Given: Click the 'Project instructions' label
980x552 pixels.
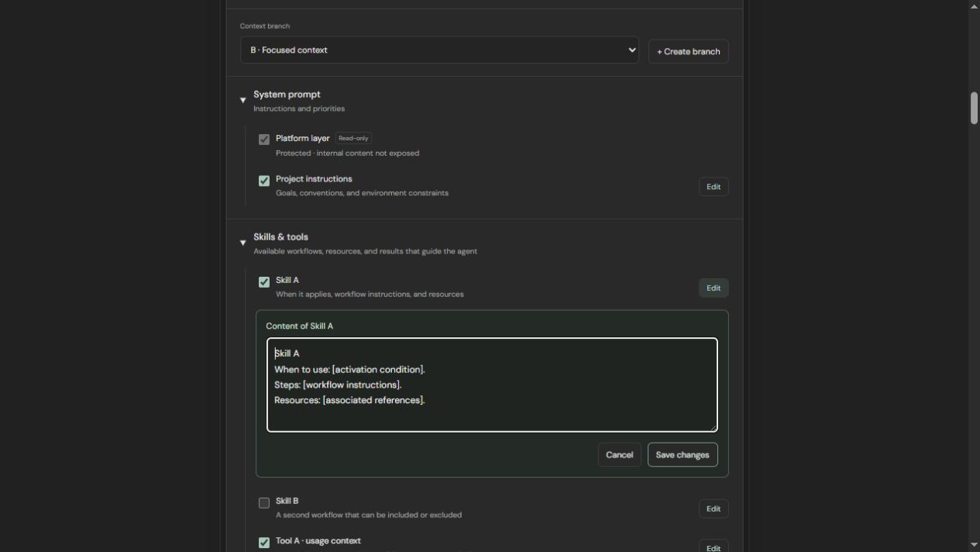Looking at the screenshot, I should tap(314, 179).
